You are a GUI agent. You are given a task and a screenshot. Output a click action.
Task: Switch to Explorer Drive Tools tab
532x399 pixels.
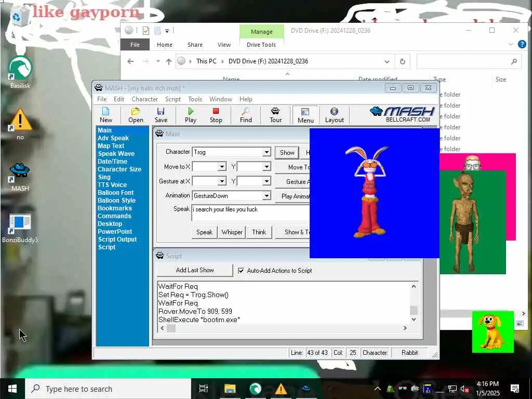point(261,45)
